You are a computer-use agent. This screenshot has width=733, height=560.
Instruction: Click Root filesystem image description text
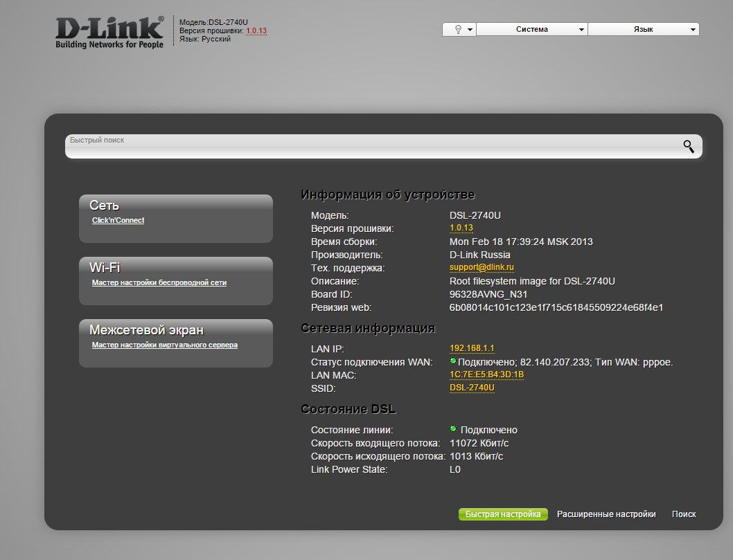[x=532, y=281]
